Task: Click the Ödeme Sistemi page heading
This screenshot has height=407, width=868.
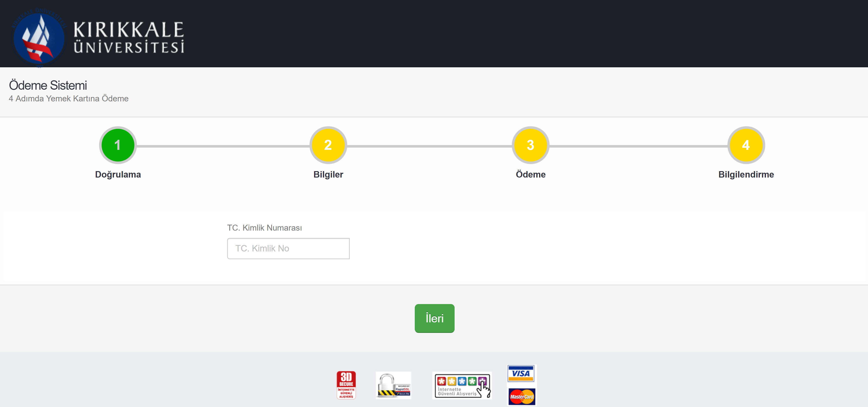Action: [x=48, y=85]
